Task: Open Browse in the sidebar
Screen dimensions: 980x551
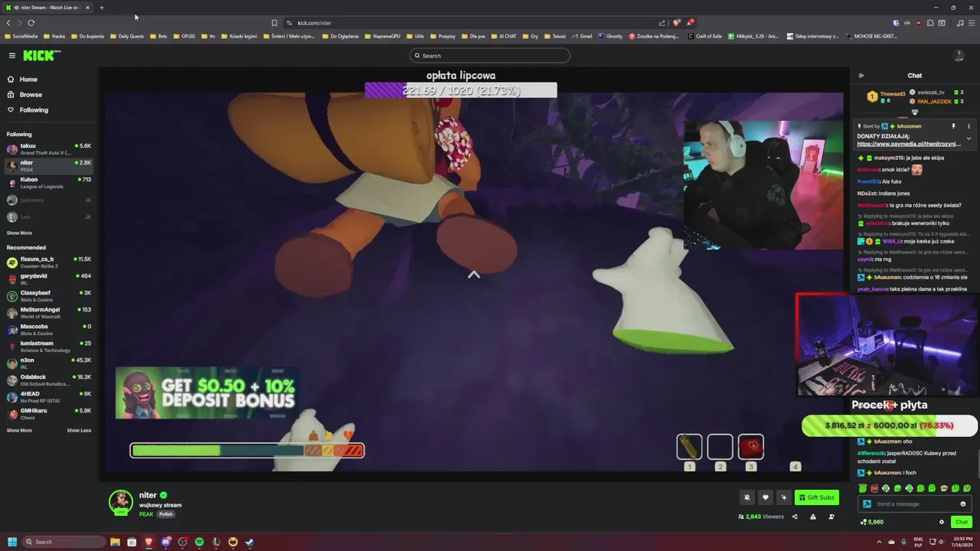Action: (25, 95)
